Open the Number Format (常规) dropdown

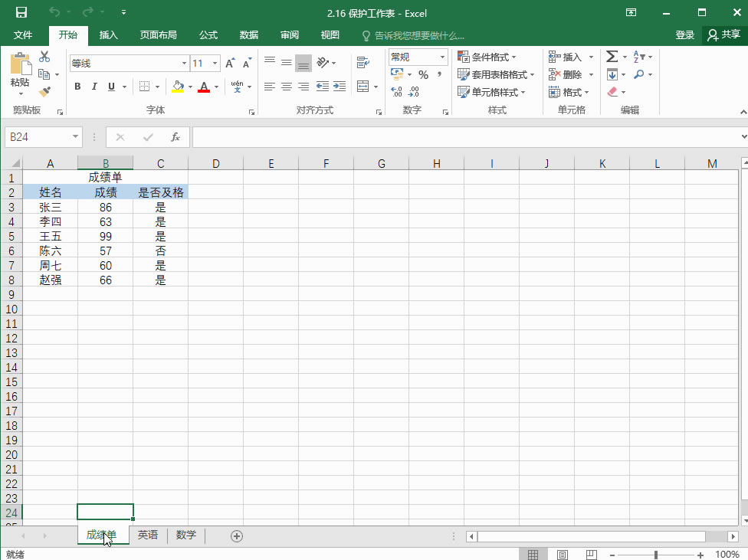tap(441, 57)
